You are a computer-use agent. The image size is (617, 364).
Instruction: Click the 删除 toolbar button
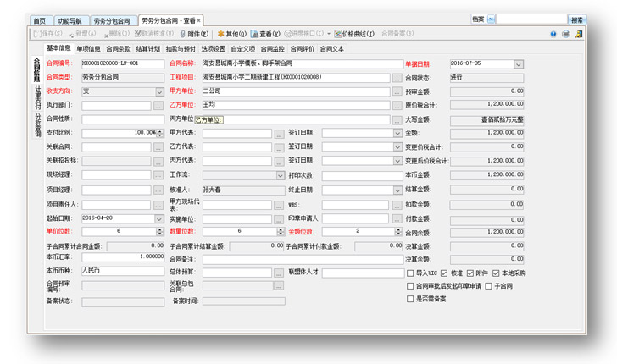pos(117,34)
